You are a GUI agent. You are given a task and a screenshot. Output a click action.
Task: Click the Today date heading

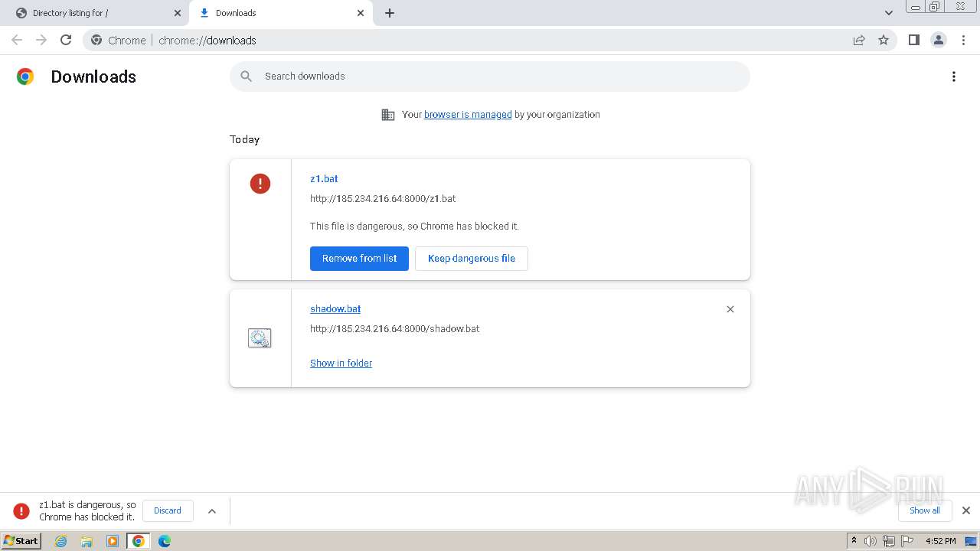244,139
